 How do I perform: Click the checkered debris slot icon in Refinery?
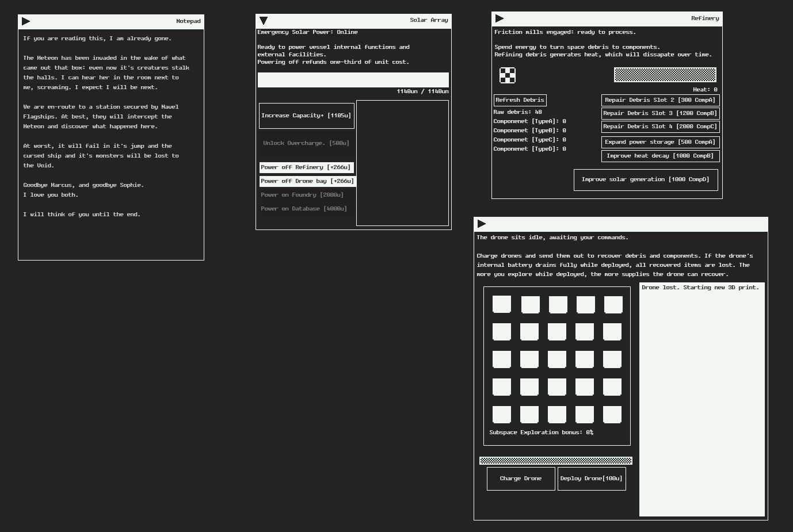[x=508, y=75]
